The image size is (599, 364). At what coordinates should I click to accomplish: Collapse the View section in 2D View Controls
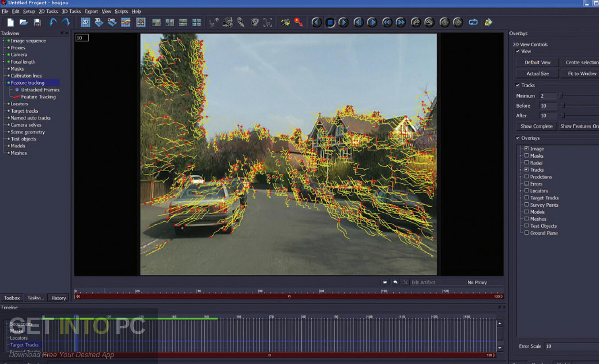[x=517, y=51]
